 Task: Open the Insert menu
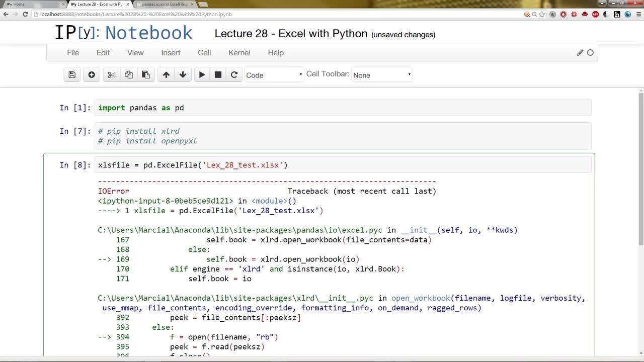click(171, 53)
